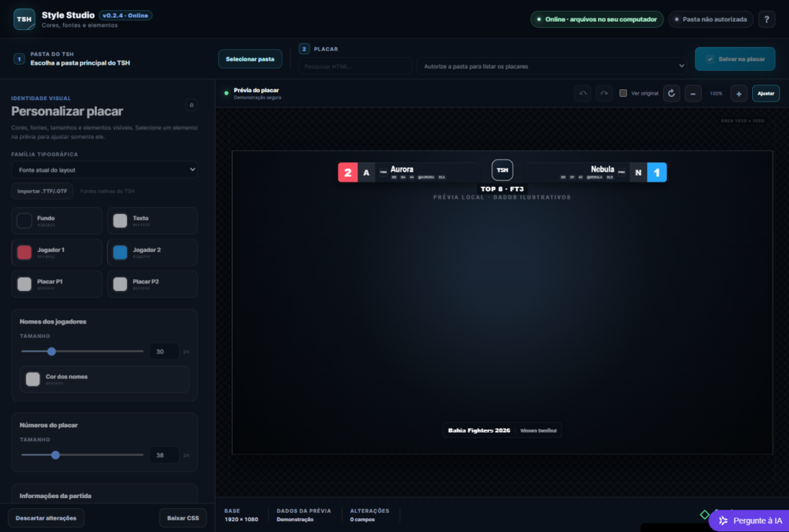The width and height of the screenshot is (789, 532).
Task: Open help via question mark icon
Action: [x=767, y=19]
